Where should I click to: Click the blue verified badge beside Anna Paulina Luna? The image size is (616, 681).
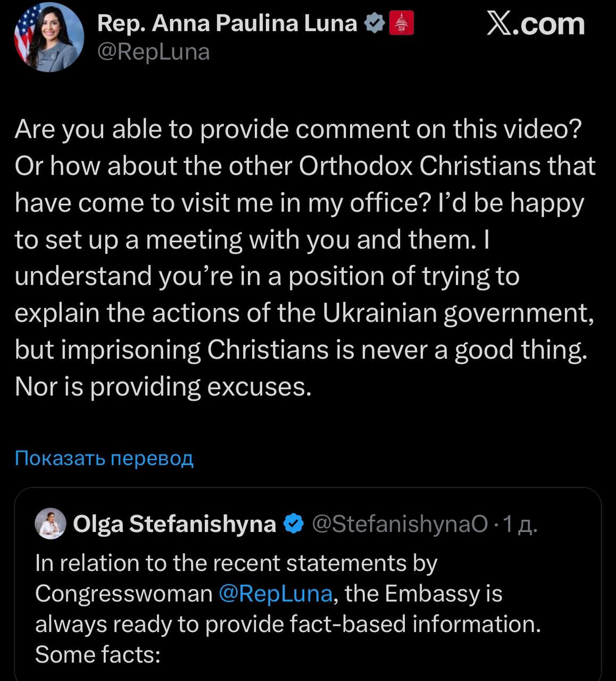(375, 24)
